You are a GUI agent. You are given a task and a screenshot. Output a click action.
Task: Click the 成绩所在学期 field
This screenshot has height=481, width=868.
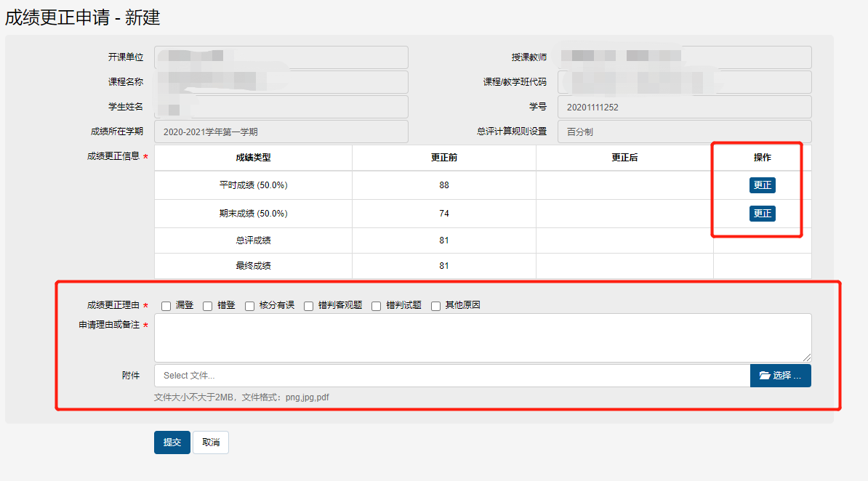point(281,132)
